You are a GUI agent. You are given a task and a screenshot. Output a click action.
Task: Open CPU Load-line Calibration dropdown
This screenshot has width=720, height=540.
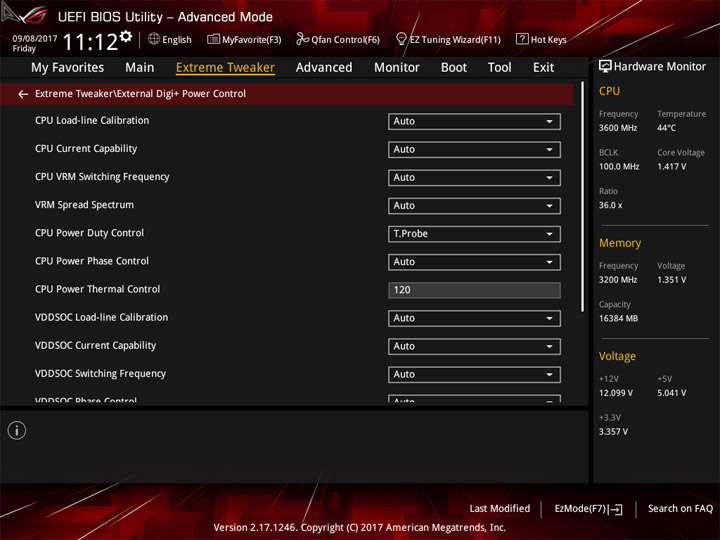(x=474, y=122)
